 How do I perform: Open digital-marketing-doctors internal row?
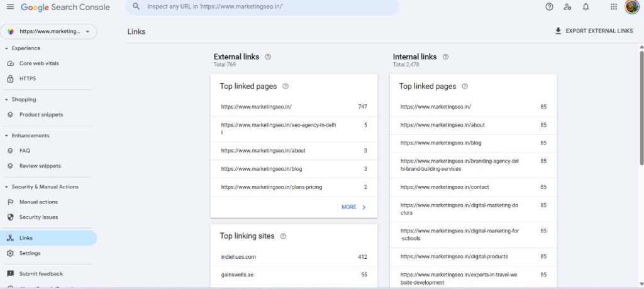click(474, 209)
